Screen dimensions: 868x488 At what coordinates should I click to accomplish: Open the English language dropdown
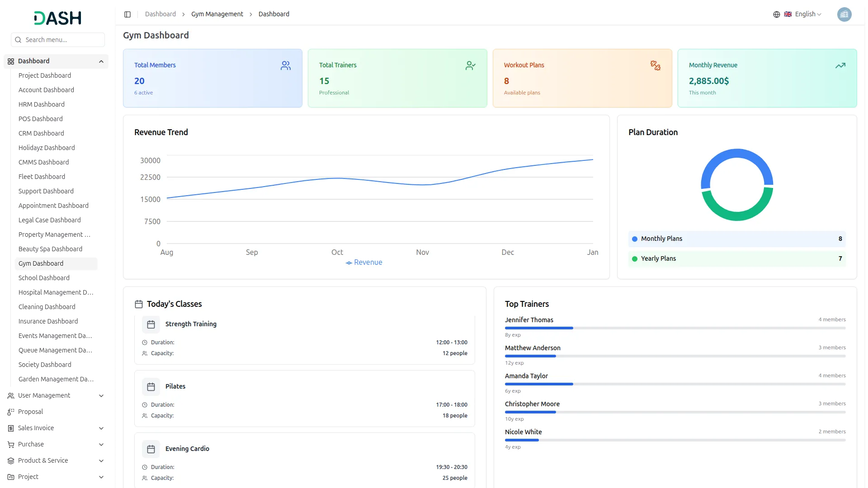[x=808, y=14]
